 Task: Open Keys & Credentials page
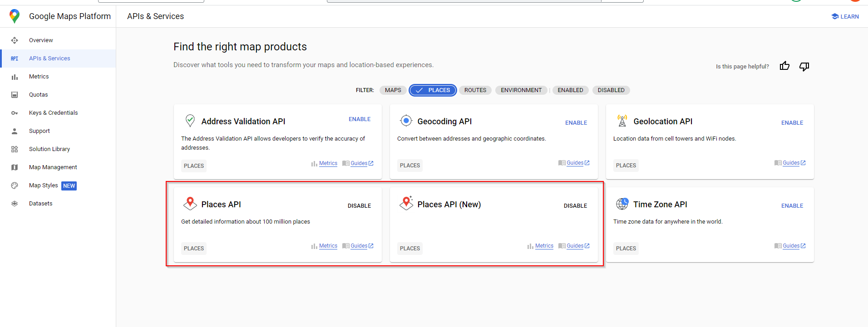[x=53, y=113]
